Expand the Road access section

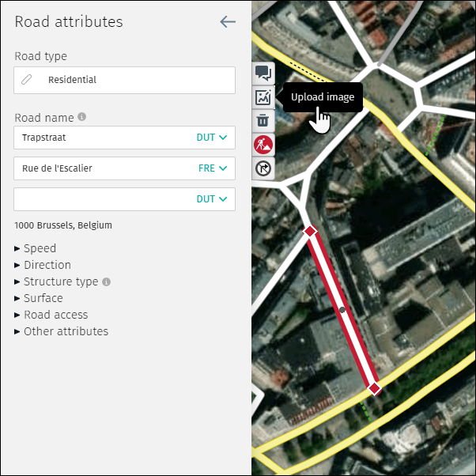pyautogui.click(x=51, y=315)
